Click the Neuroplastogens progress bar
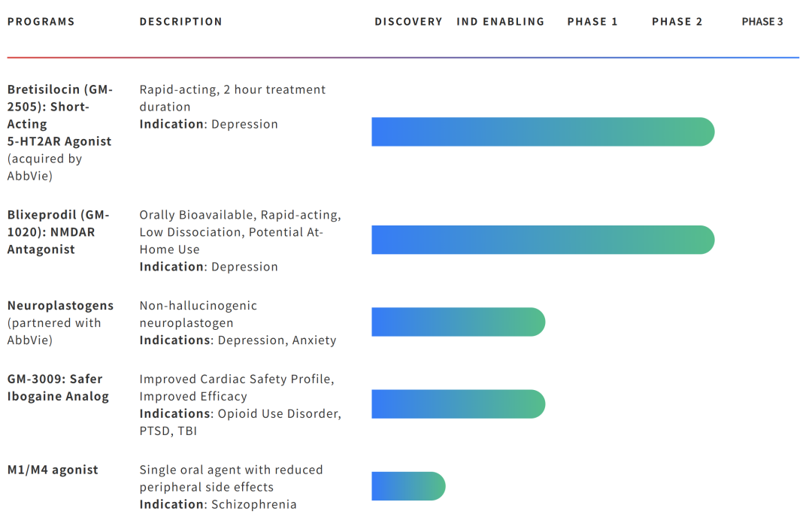Screen dimensions: 812x520 point(458,322)
